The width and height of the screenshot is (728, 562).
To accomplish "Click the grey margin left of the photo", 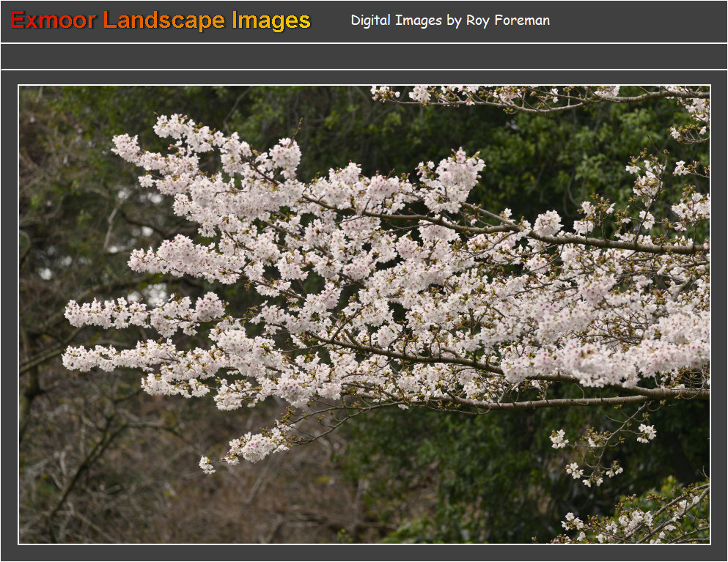I will [9, 315].
